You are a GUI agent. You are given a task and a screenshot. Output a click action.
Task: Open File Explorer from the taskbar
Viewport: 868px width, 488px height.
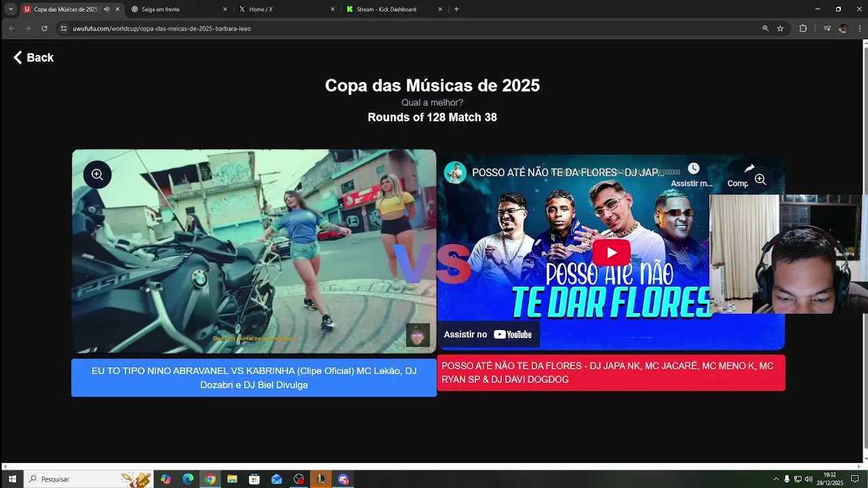(x=232, y=479)
